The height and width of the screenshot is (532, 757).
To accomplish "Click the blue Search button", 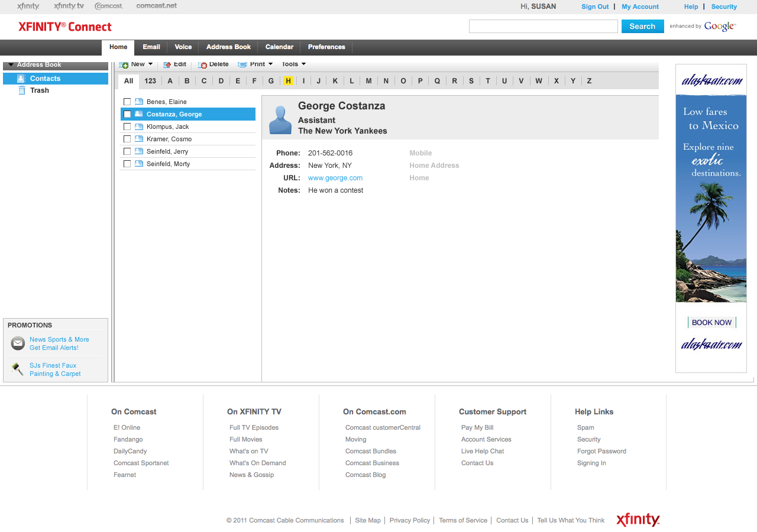I will point(642,27).
